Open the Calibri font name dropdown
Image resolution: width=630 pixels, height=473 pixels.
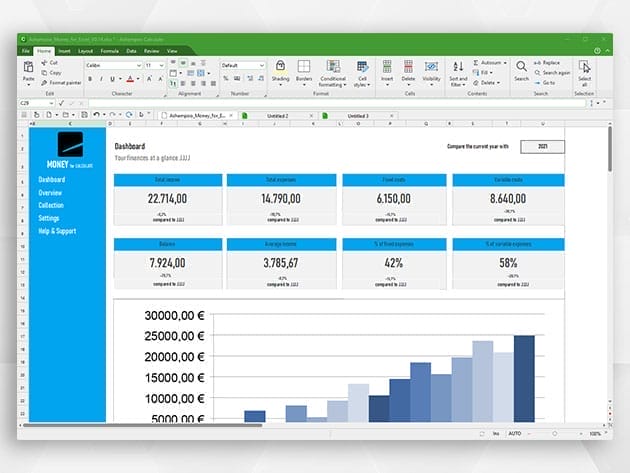[138, 65]
